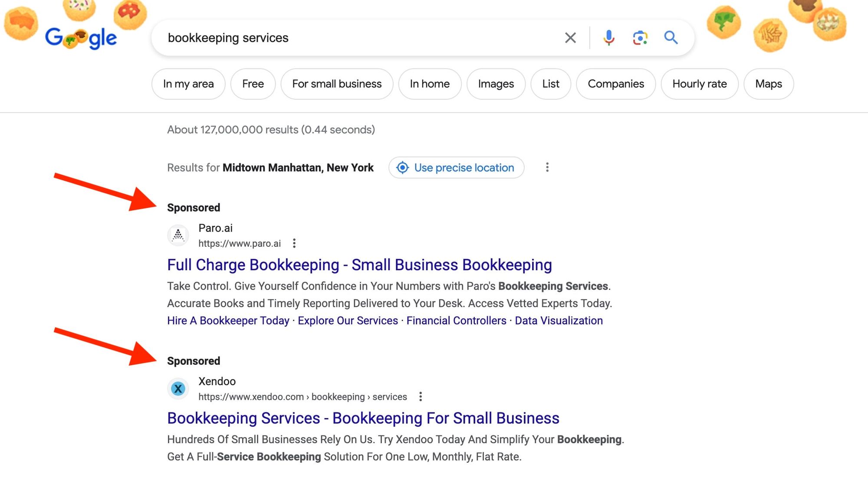This screenshot has height=484, width=868.
Task: Open the Hire A Bookkeeper Today sitelink
Action: pyautogui.click(x=228, y=320)
